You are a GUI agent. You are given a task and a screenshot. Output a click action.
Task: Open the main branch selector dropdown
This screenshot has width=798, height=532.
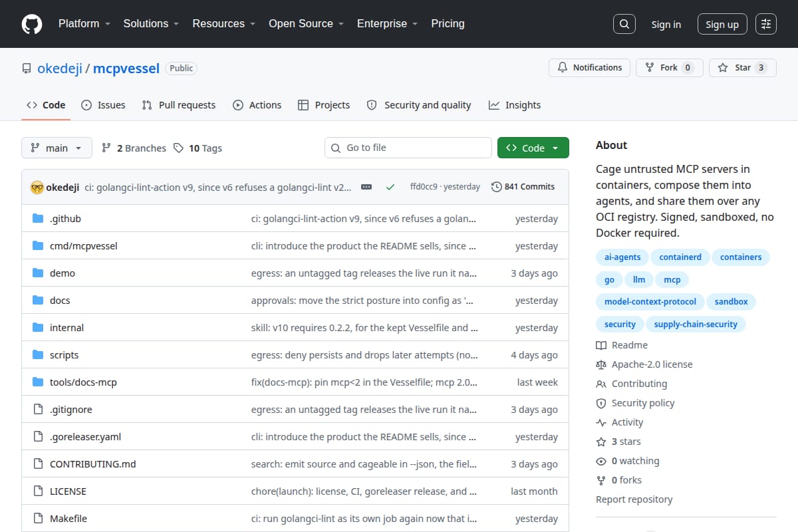pos(57,148)
